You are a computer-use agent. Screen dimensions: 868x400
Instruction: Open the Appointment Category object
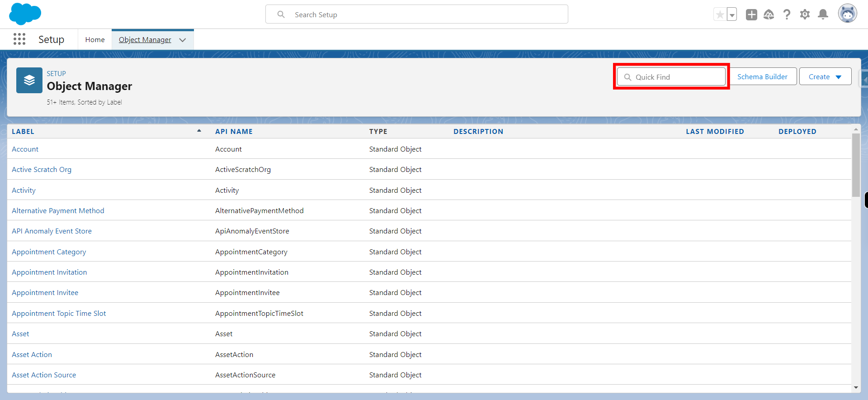click(x=49, y=252)
